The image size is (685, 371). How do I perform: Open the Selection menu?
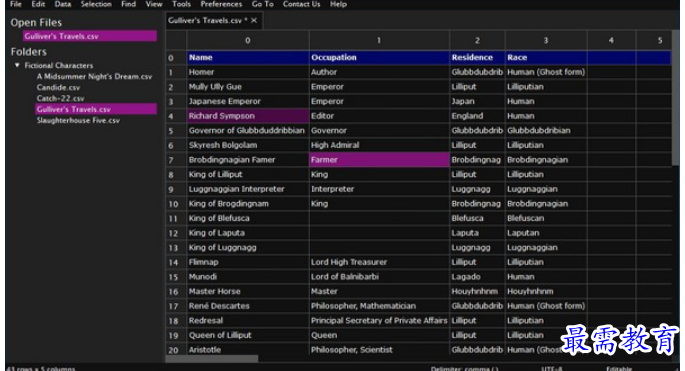click(96, 4)
